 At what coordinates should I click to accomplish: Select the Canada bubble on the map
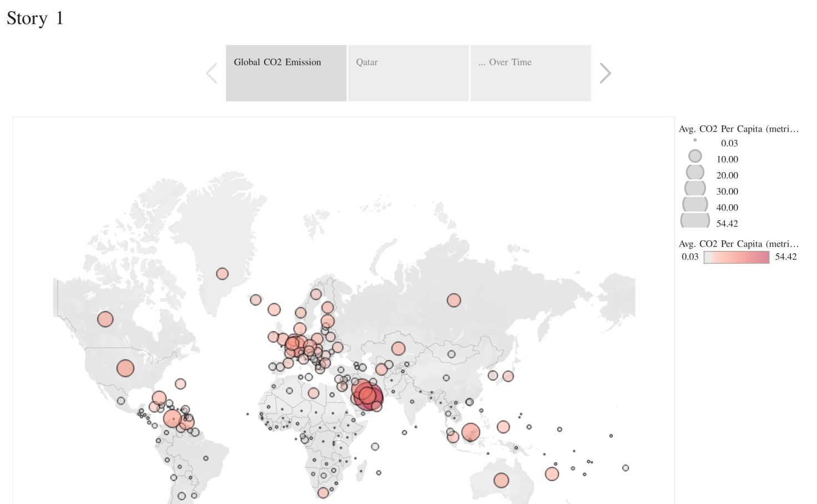pyautogui.click(x=105, y=319)
